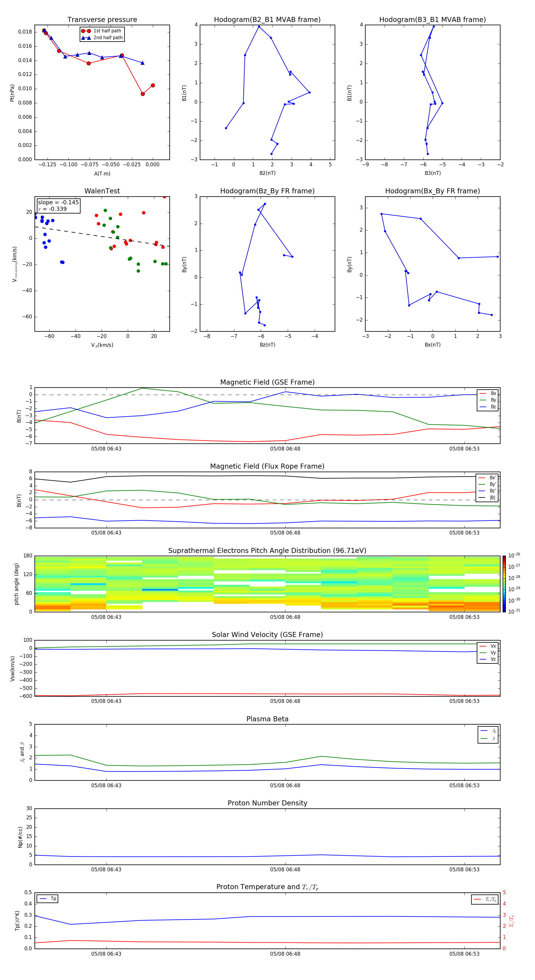The height and width of the screenshot is (980, 535).
Task: Click the Vsw(km/s) y-axis label
Action: (x=12, y=668)
